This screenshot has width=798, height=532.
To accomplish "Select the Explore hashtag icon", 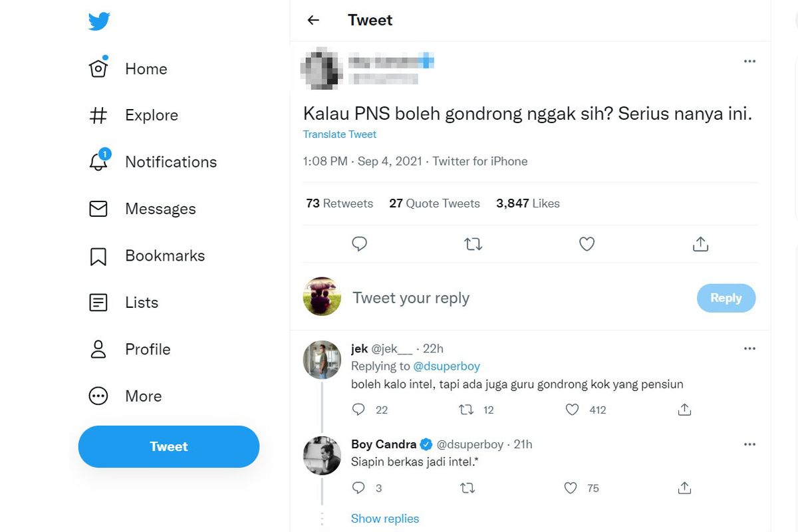I will point(98,115).
